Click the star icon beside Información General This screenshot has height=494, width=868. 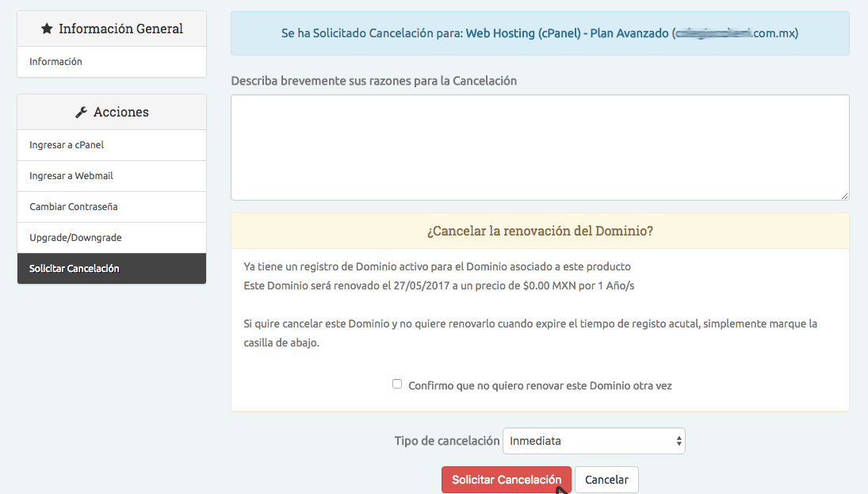(47, 29)
